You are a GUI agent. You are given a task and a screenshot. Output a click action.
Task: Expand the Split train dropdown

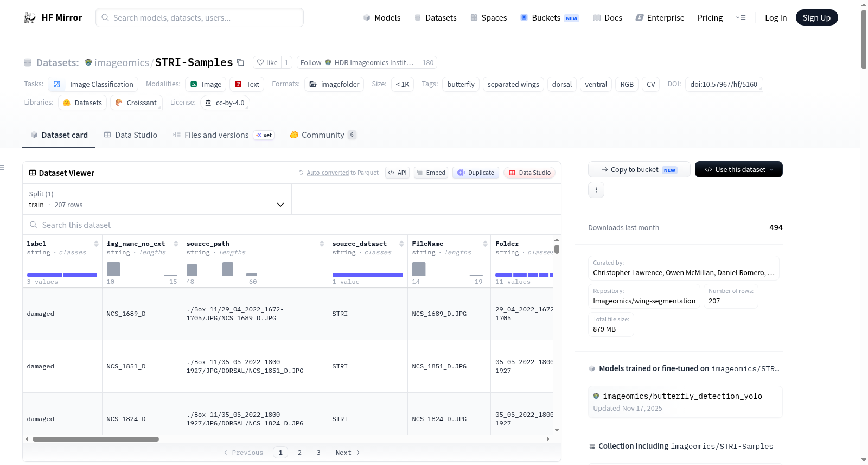point(157,199)
